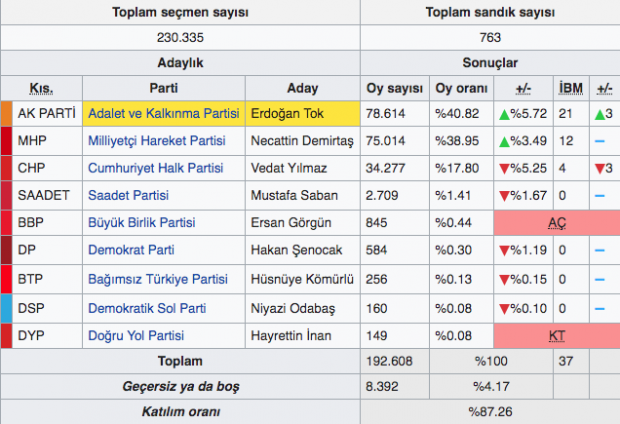Click the red down arrow beside %0.10

point(504,309)
